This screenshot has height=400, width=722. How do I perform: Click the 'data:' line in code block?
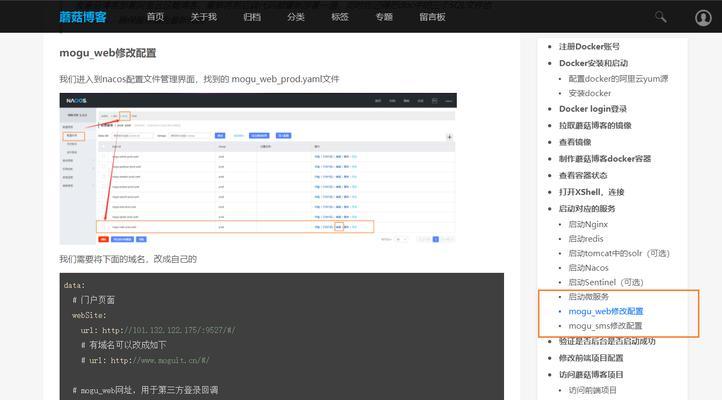coord(75,285)
